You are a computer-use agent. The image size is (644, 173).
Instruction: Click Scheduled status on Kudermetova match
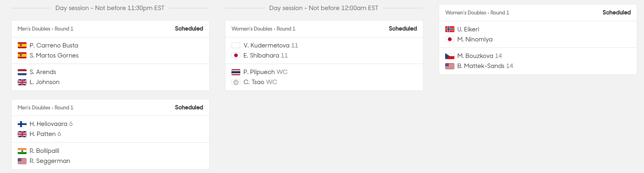(x=402, y=29)
